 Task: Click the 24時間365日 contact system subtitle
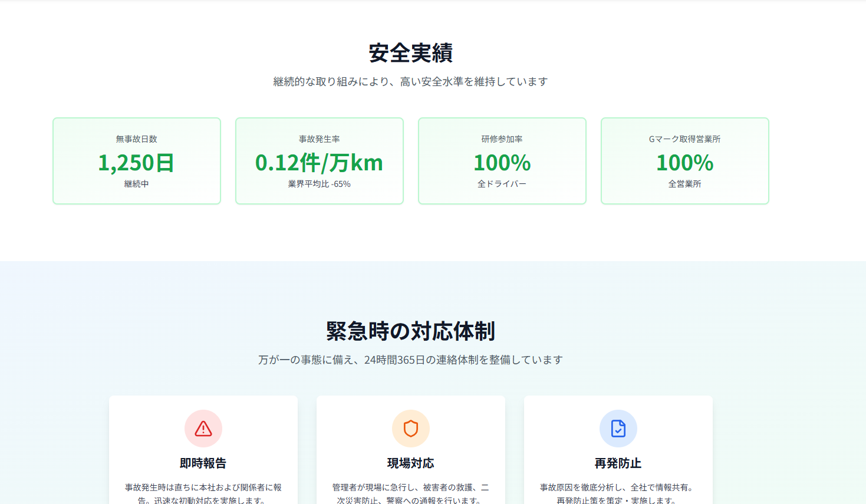pyautogui.click(x=411, y=360)
